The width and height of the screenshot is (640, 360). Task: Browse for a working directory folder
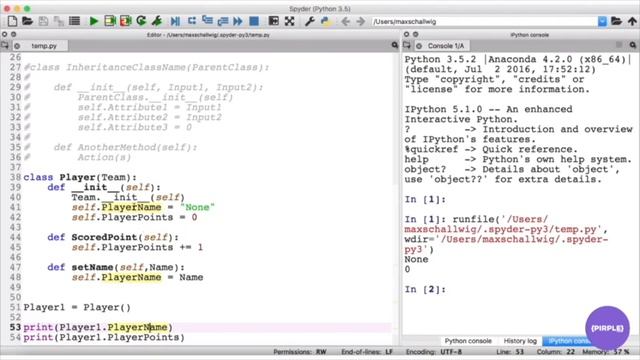[616, 21]
